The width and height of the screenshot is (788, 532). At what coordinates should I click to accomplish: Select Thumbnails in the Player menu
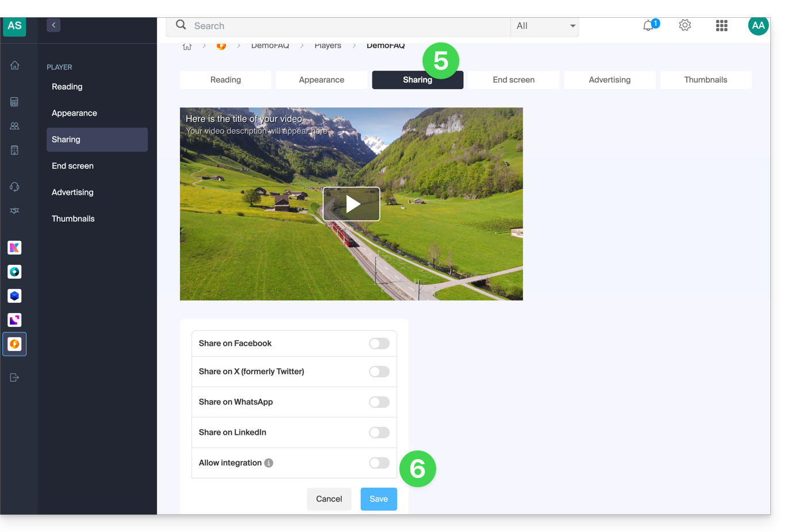point(73,219)
